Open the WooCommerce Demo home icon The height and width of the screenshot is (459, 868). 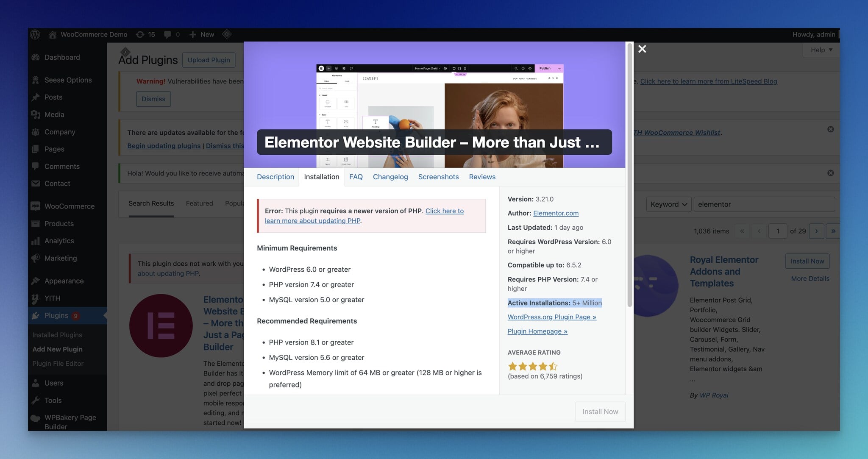(53, 34)
